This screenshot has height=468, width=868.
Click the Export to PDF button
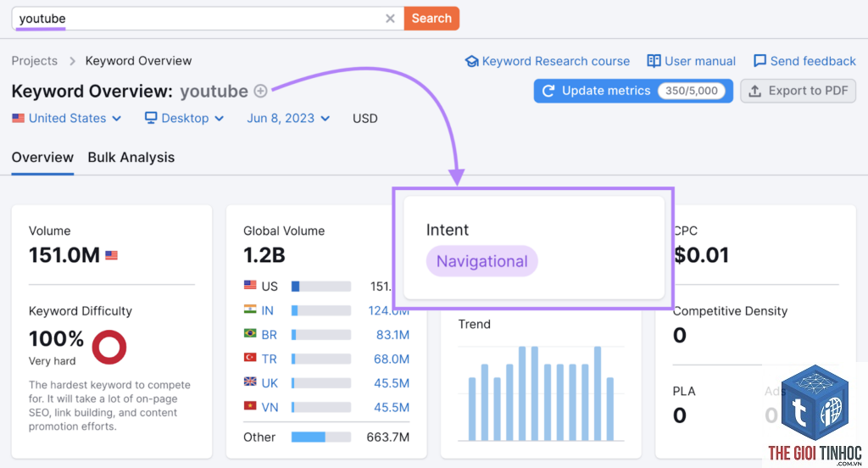point(798,91)
